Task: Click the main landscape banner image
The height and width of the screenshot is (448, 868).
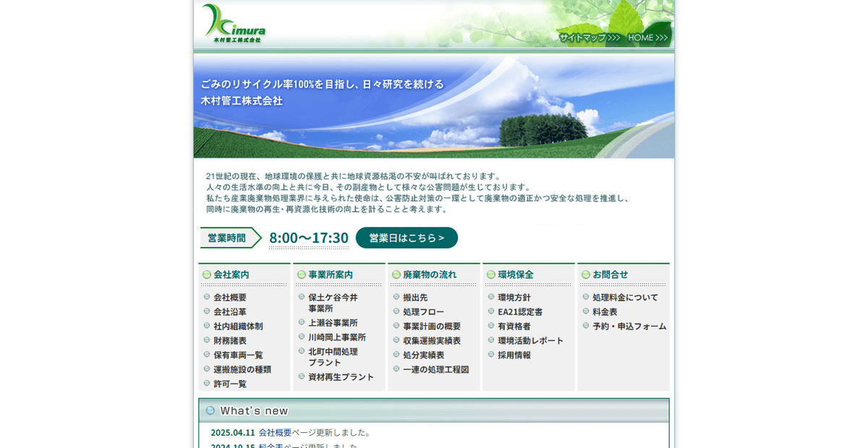Action: (433, 105)
